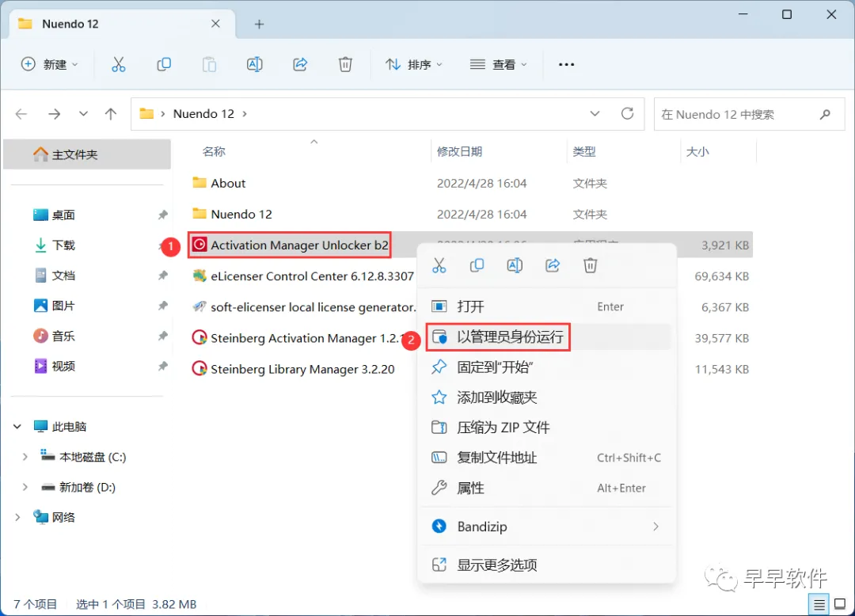855x616 pixels.
Task: Sort by the 名称 column header
Action: pos(214,151)
